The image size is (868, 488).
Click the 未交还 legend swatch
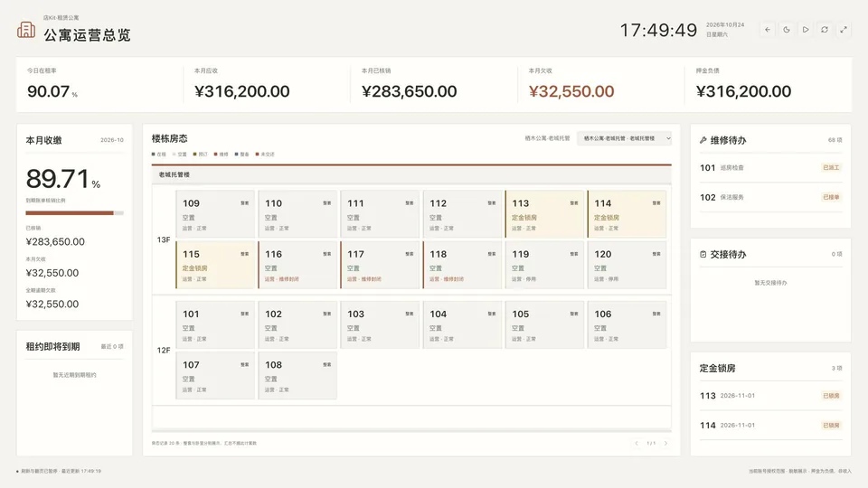[x=257, y=155]
